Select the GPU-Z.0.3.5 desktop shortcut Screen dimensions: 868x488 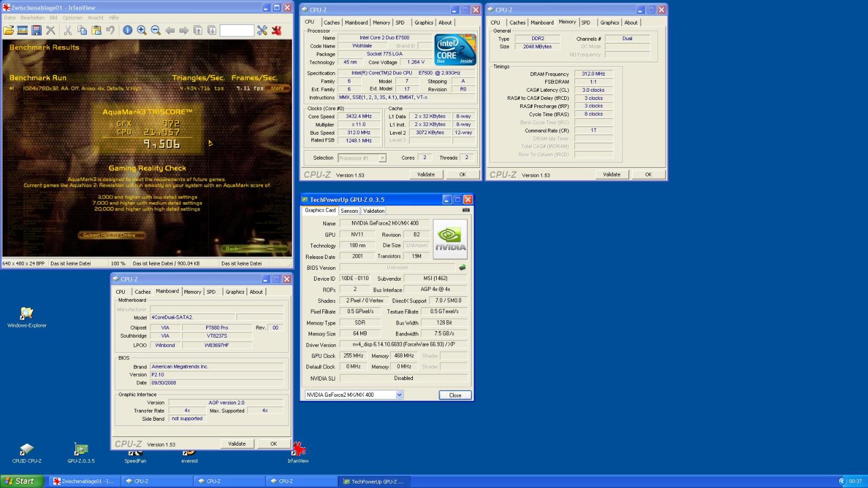click(x=81, y=453)
